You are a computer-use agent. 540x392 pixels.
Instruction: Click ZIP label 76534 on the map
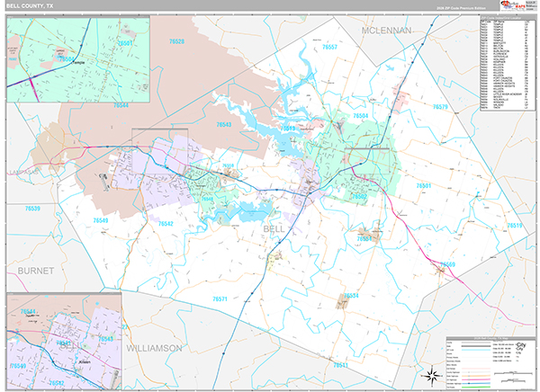(x=351, y=296)
